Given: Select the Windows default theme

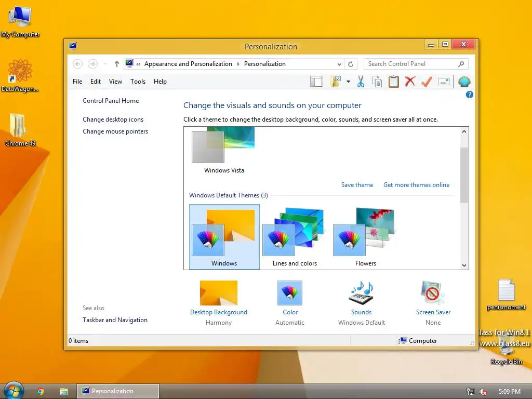Looking at the screenshot, I should (224, 237).
